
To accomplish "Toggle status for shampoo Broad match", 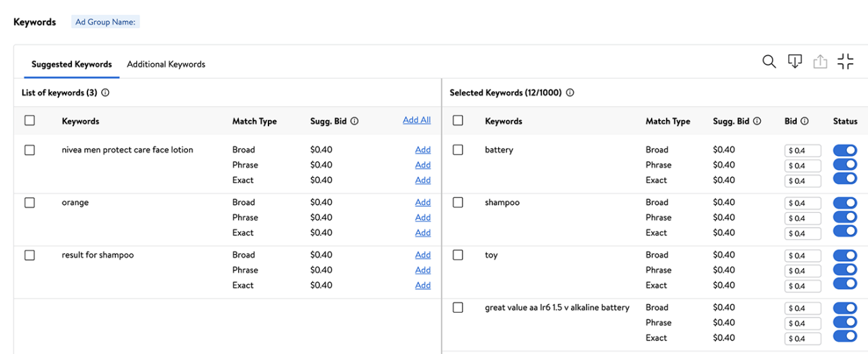I will pos(845,203).
